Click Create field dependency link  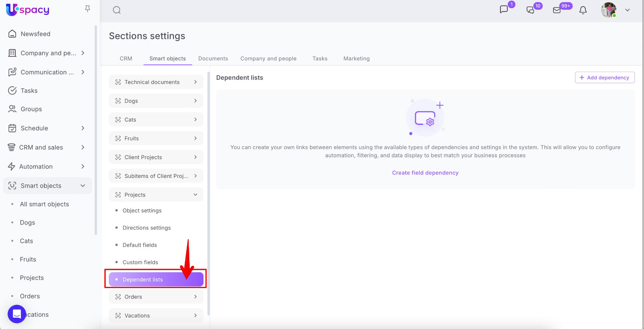(425, 173)
